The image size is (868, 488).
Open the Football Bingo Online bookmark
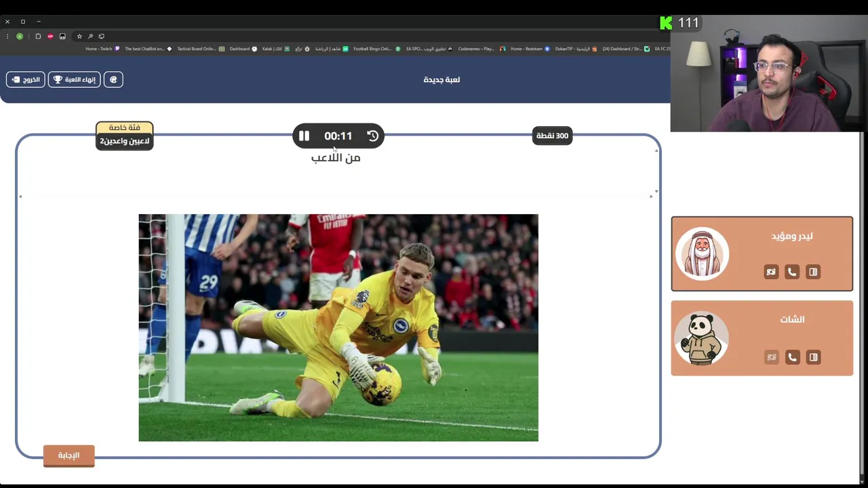[376, 49]
